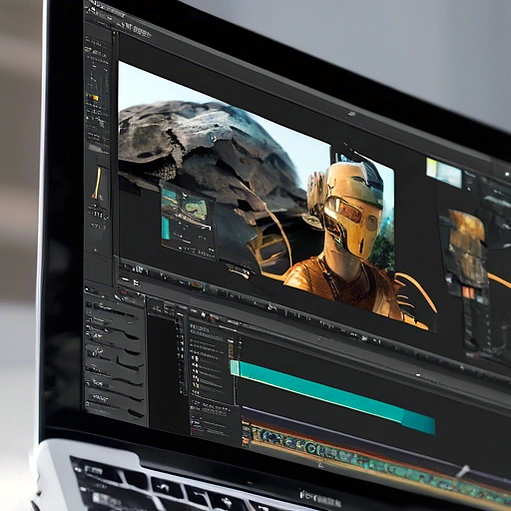Select the teal clip in the timeline
The image size is (511, 511).
point(333,396)
